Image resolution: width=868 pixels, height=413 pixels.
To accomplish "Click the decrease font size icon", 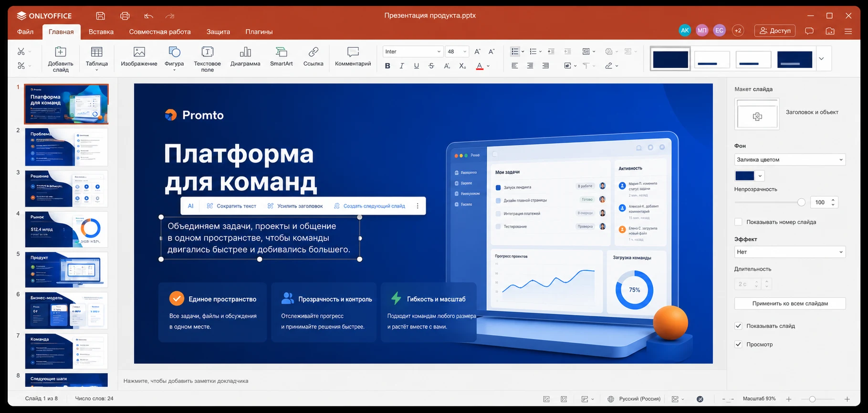I will [492, 52].
